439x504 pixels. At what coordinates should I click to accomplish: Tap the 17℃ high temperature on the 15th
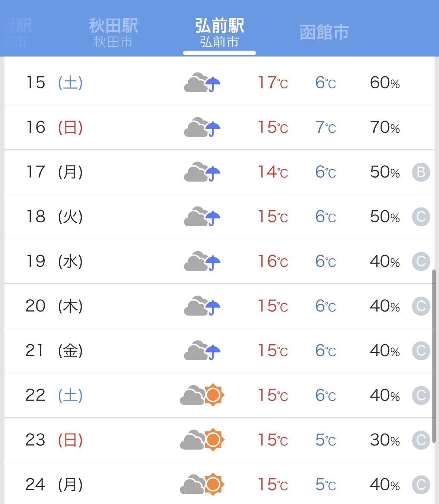(273, 83)
